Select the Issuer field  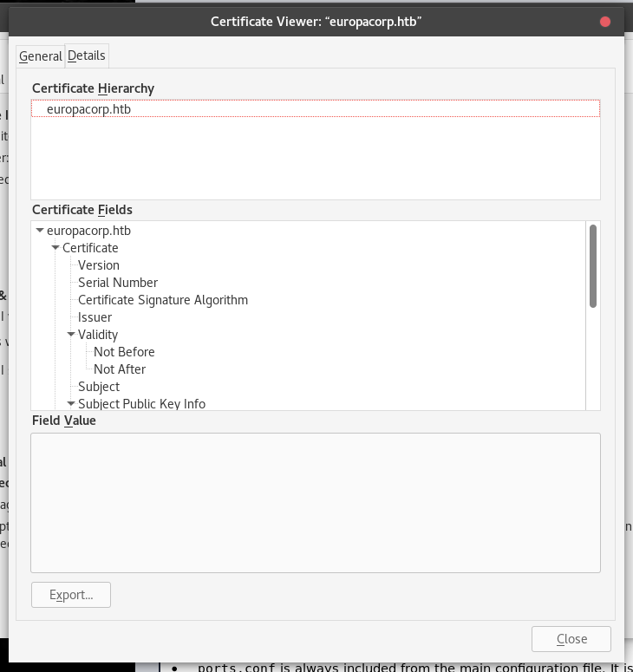coord(95,317)
